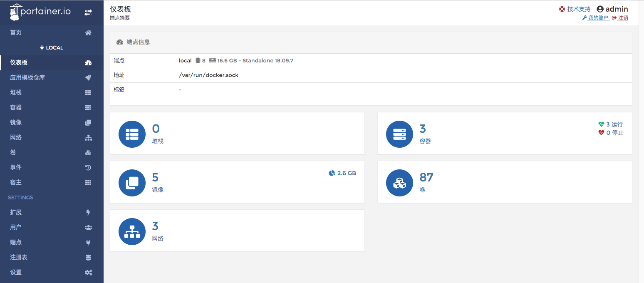Click the gears icon beside 设置
Screen dimensions: 644x283
(88, 273)
